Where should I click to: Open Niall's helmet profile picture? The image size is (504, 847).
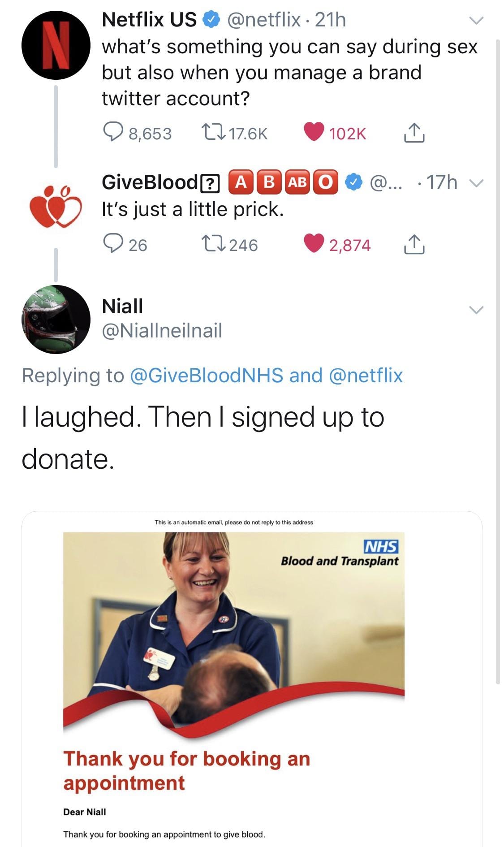click(56, 320)
